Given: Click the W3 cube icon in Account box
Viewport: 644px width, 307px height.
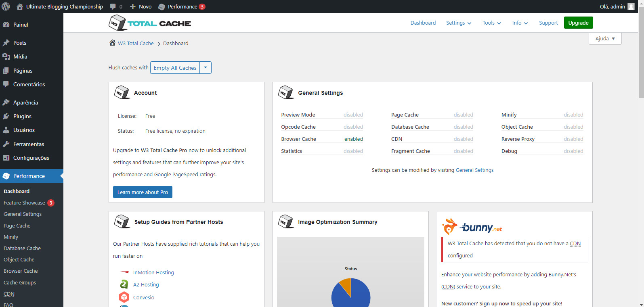Looking at the screenshot, I should click(122, 92).
